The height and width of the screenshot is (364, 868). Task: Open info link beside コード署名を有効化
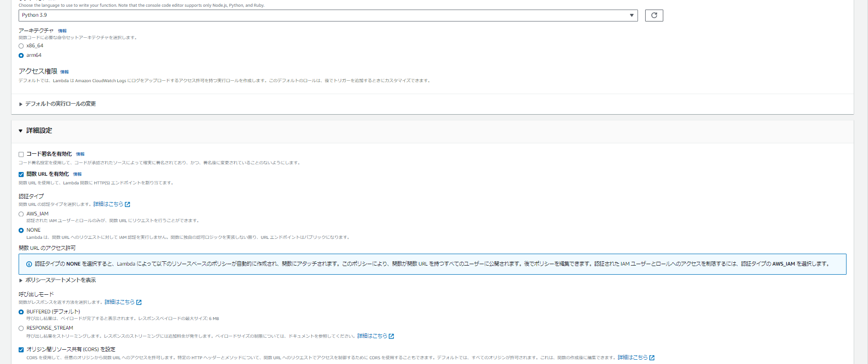click(80, 154)
